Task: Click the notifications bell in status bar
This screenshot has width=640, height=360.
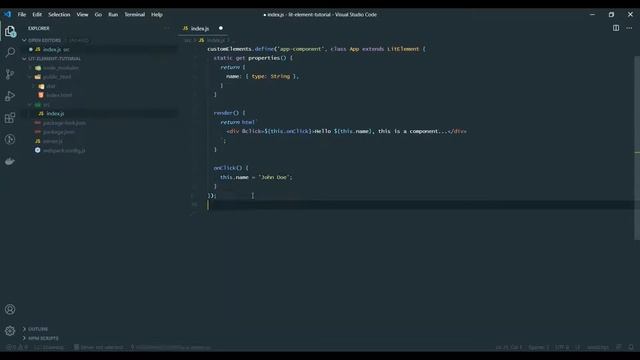Action: (631, 347)
